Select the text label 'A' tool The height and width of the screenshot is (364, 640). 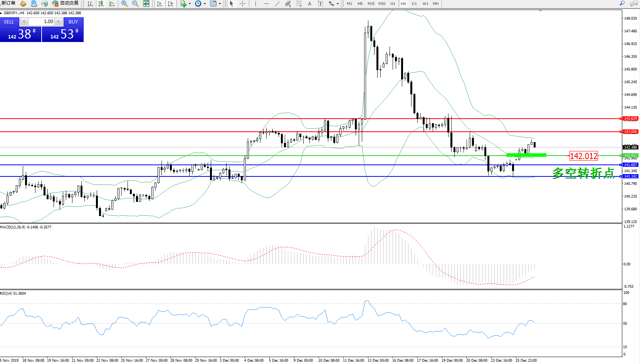point(309,3)
